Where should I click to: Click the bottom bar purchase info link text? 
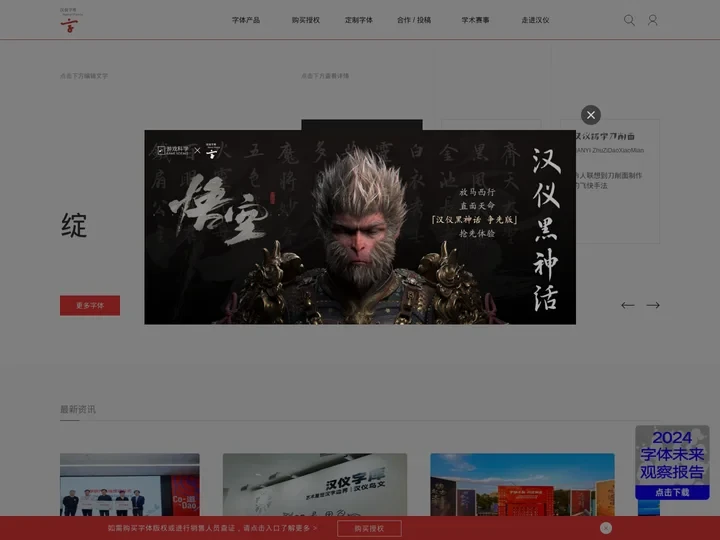(213, 528)
